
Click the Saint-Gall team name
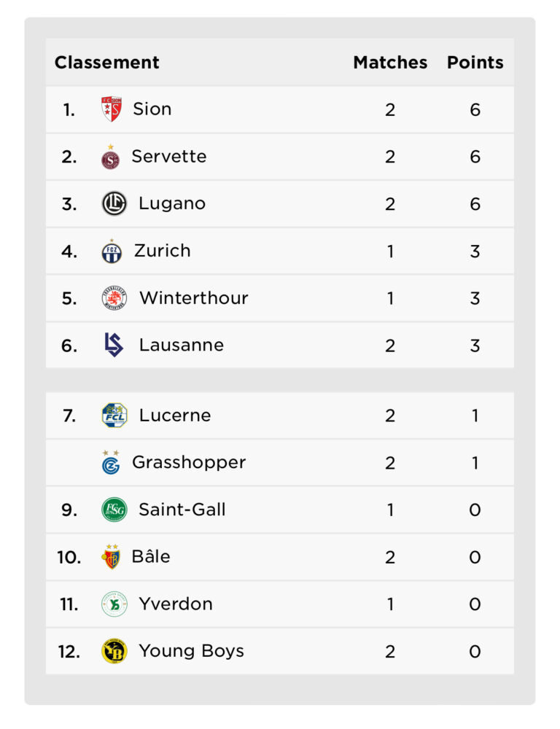[x=182, y=510]
